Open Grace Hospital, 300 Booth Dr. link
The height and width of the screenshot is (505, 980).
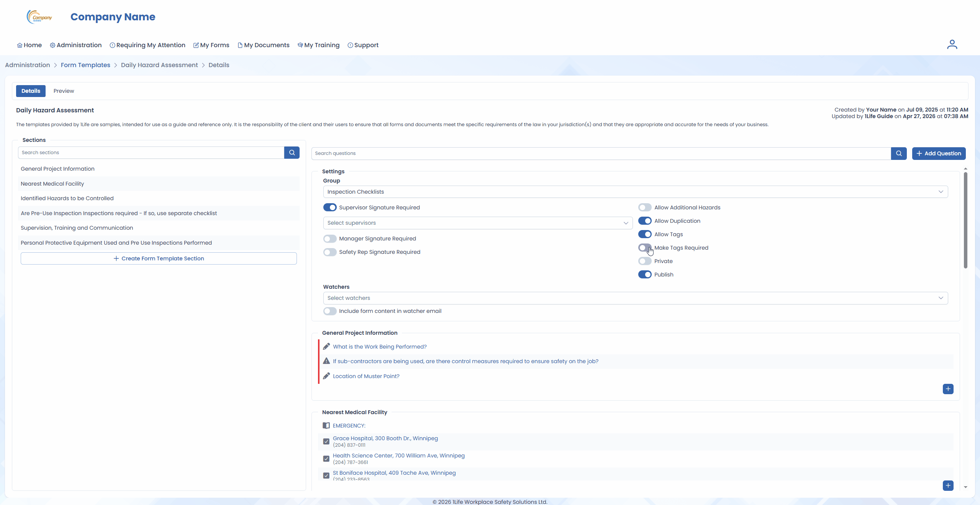point(385,438)
